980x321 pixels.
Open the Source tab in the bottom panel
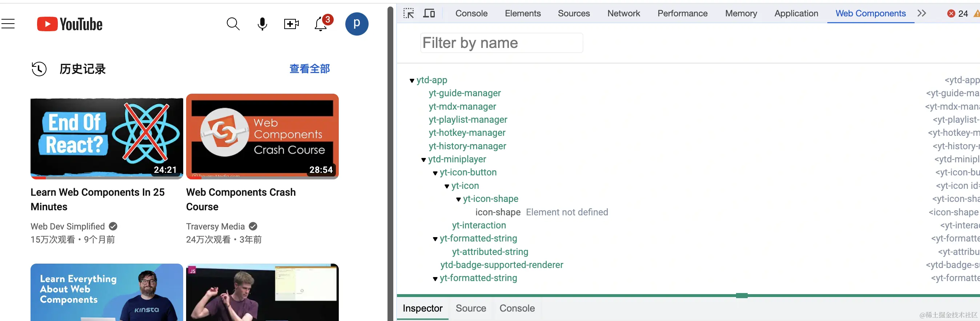tap(471, 308)
